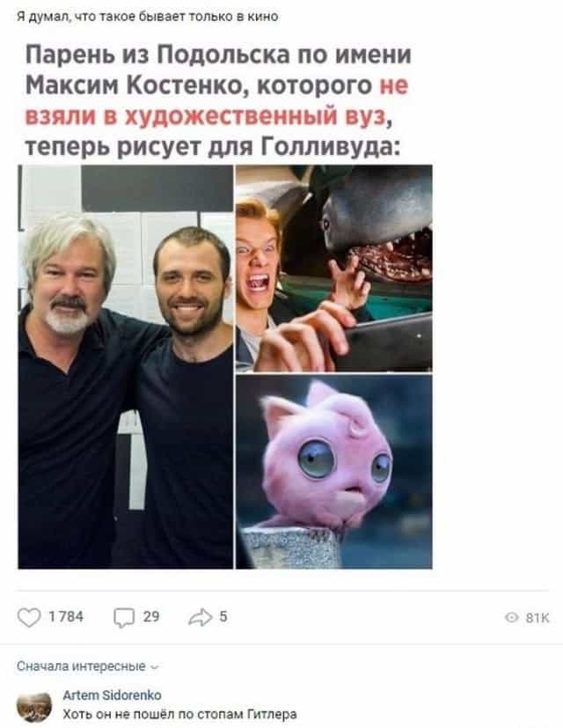Open comments via the speech bubble icon

pos(124,618)
